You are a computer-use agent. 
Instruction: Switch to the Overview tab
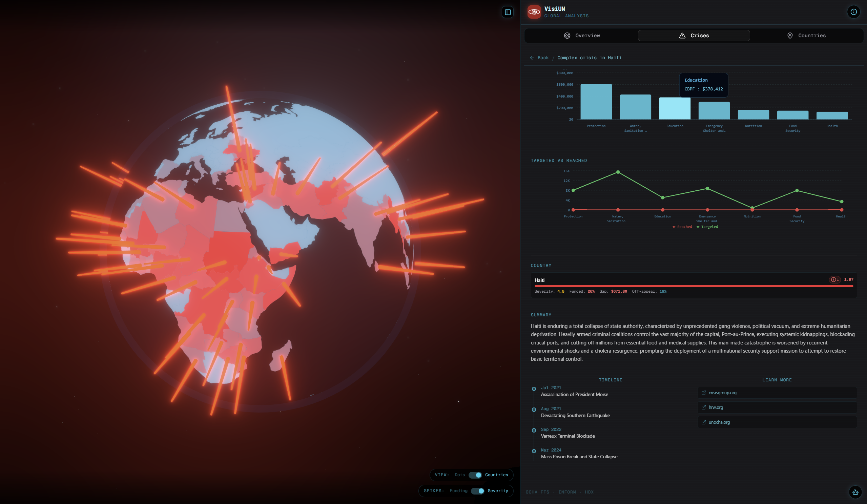point(582,36)
